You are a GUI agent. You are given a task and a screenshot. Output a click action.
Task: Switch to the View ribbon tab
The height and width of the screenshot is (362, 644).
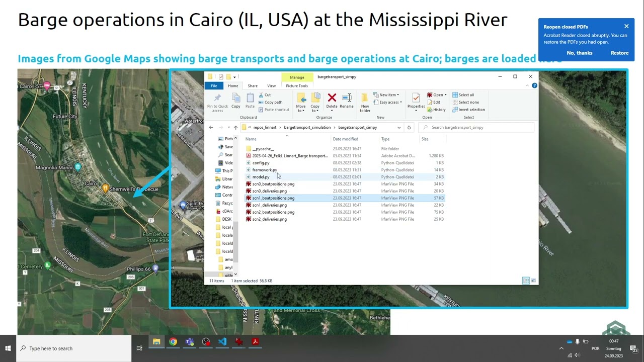[271, 86]
